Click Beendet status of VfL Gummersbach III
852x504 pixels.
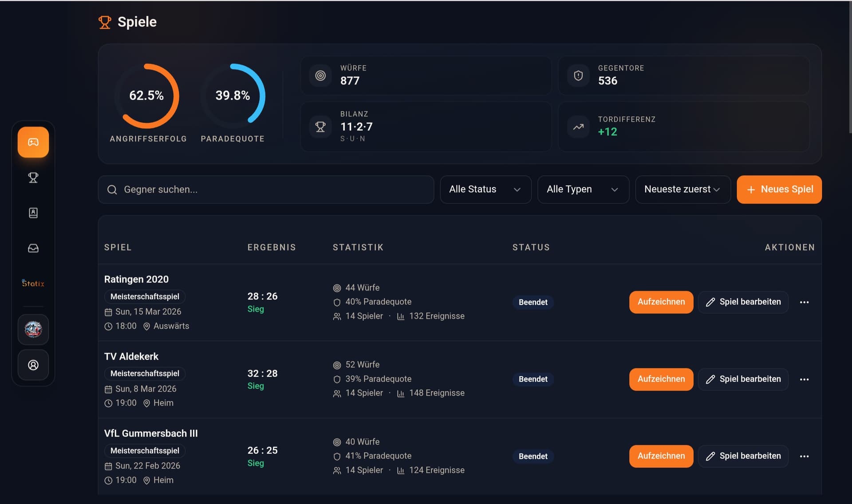click(533, 456)
